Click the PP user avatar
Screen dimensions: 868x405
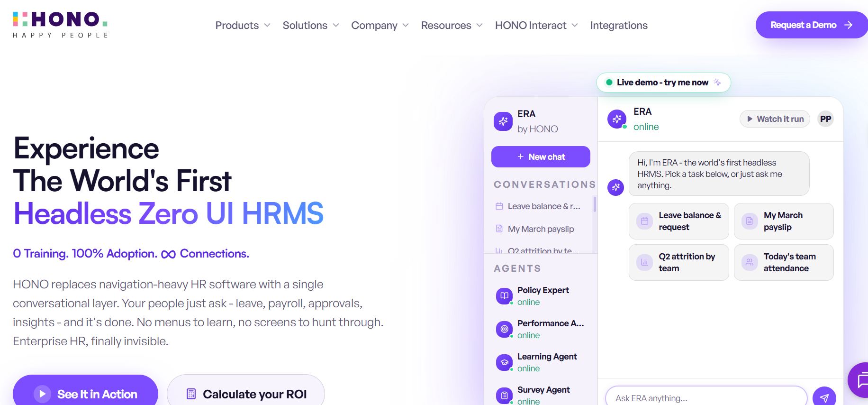pyautogui.click(x=825, y=119)
